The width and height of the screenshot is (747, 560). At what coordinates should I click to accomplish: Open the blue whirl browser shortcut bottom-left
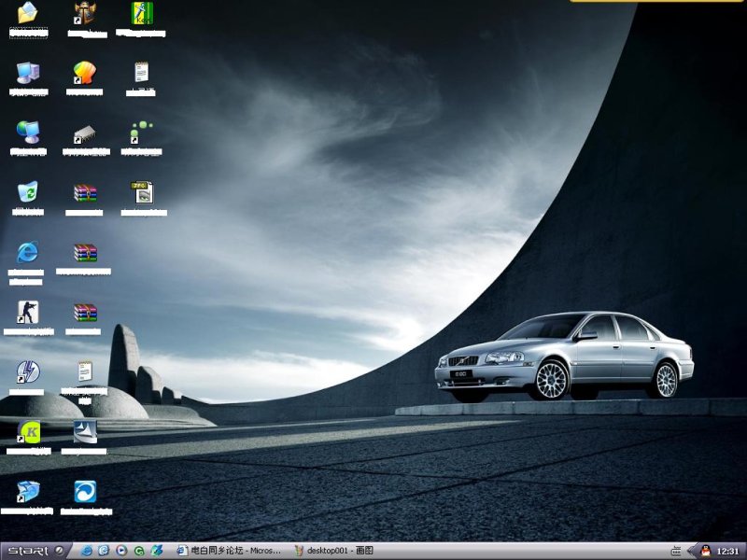click(84, 493)
